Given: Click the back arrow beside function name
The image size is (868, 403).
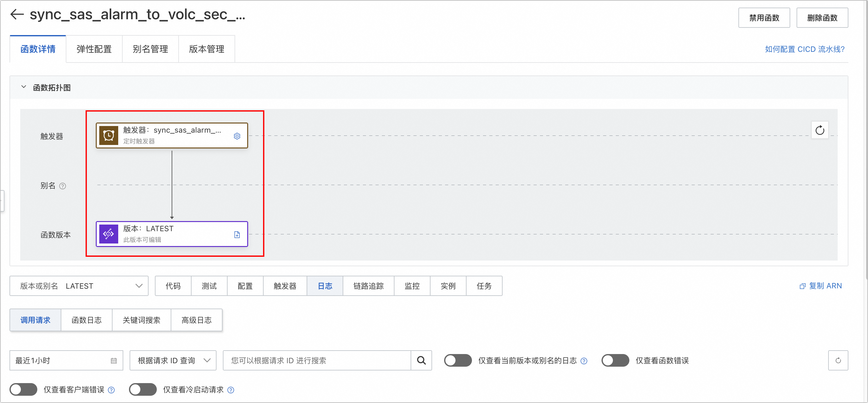Looking at the screenshot, I should pyautogui.click(x=17, y=15).
